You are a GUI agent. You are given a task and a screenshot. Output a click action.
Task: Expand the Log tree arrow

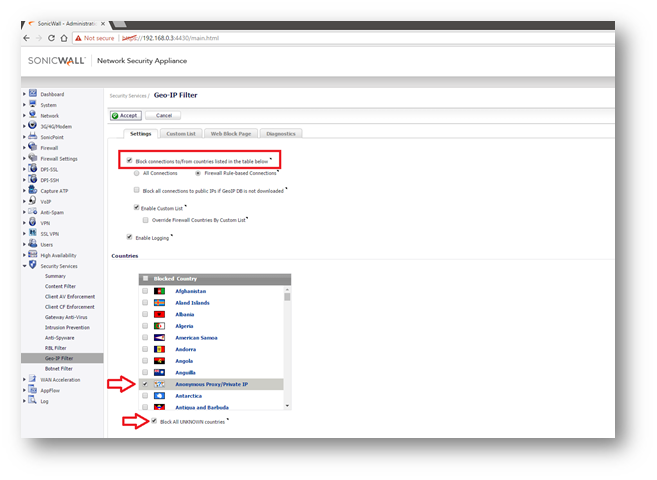24,401
